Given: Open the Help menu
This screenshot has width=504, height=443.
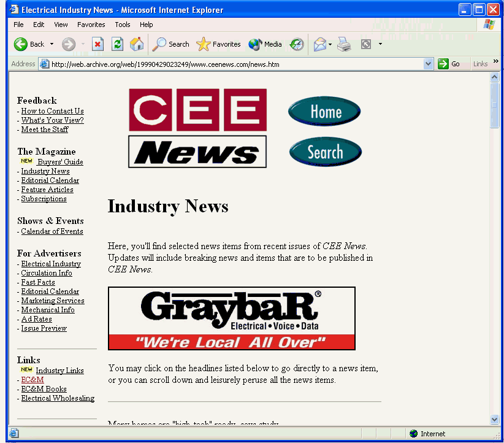Looking at the screenshot, I should (147, 25).
